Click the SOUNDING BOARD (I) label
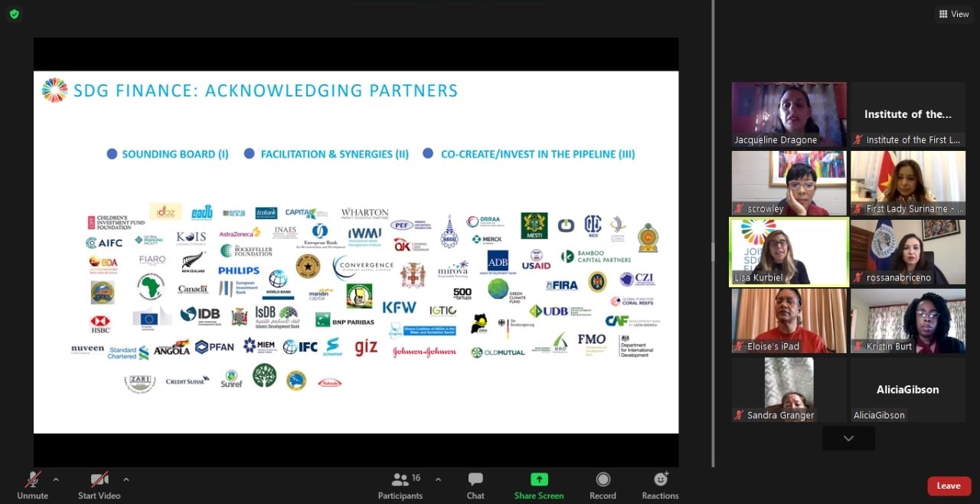The image size is (980, 504). pyautogui.click(x=175, y=154)
